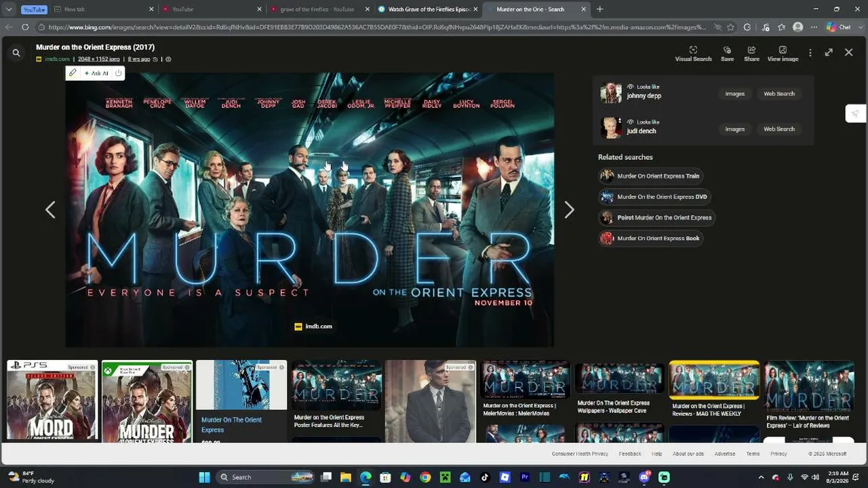868x488 pixels.
Task: Open the browser profile avatar
Action: [x=798, y=27]
